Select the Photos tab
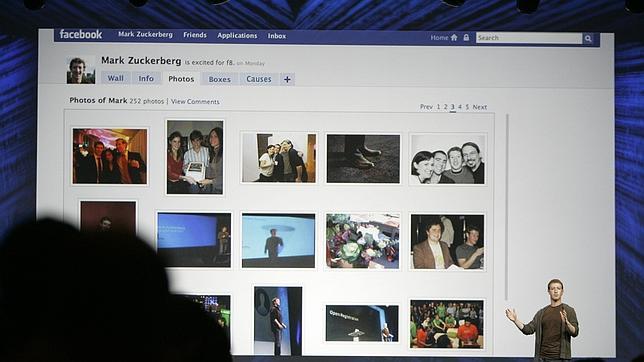 tap(181, 79)
